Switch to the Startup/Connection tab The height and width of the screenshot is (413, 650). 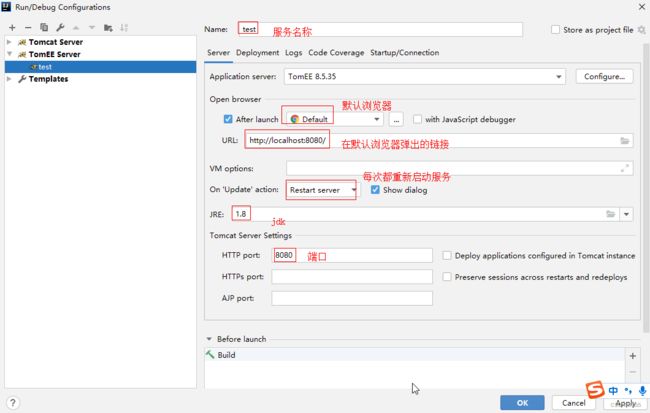405,53
